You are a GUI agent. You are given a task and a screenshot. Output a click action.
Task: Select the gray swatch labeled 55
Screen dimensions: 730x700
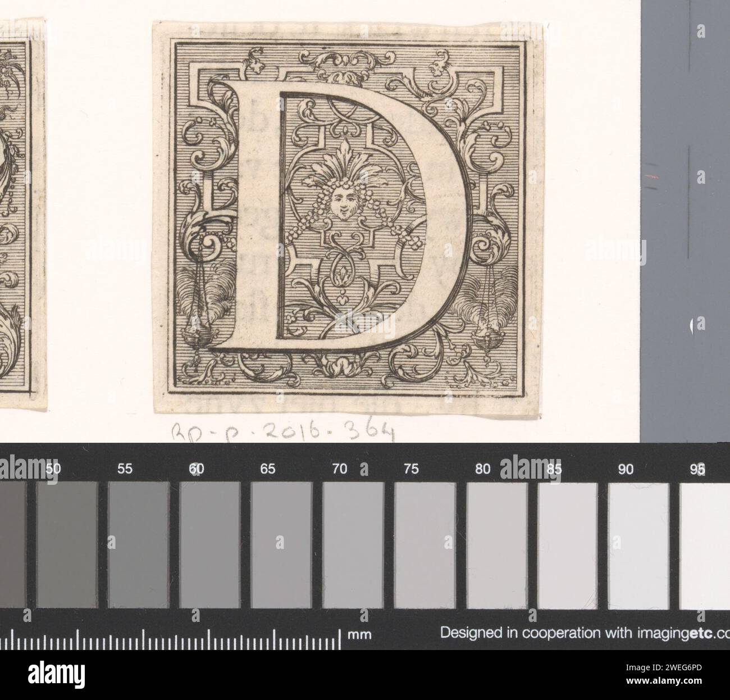point(139,544)
